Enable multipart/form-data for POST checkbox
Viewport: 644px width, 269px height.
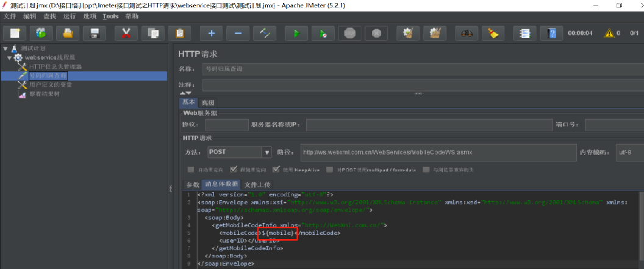pos(329,170)
